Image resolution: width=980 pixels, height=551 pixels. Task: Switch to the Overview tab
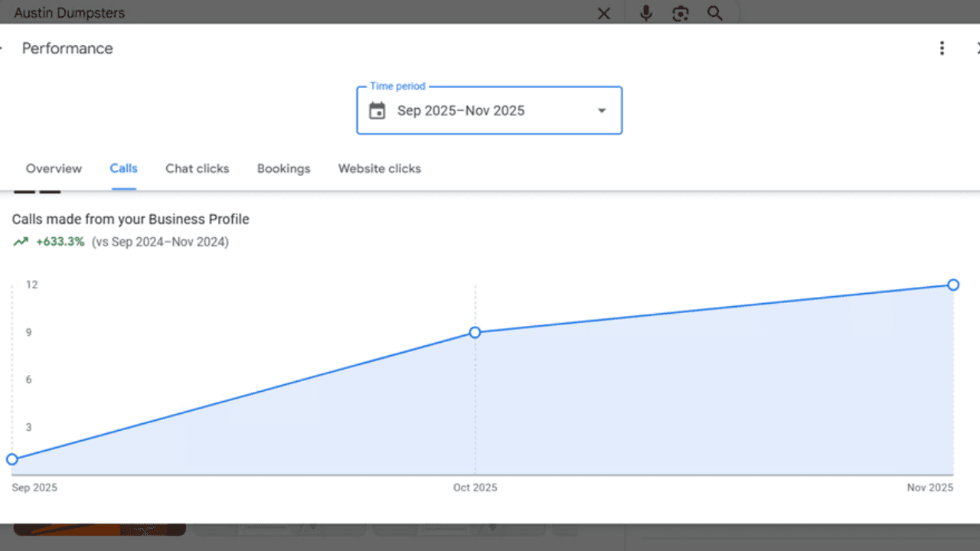click(54, 168)
